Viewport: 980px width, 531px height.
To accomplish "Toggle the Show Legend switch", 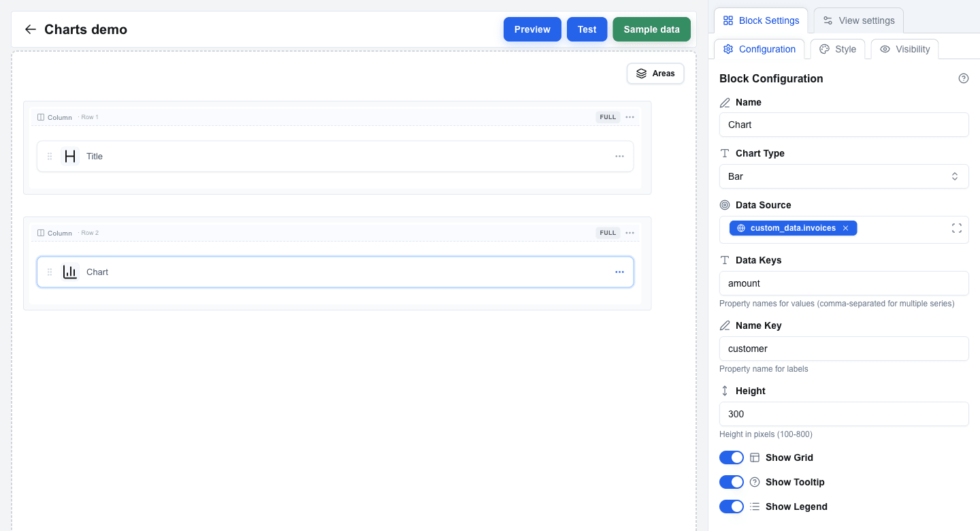I will click(x=732, y=506).
